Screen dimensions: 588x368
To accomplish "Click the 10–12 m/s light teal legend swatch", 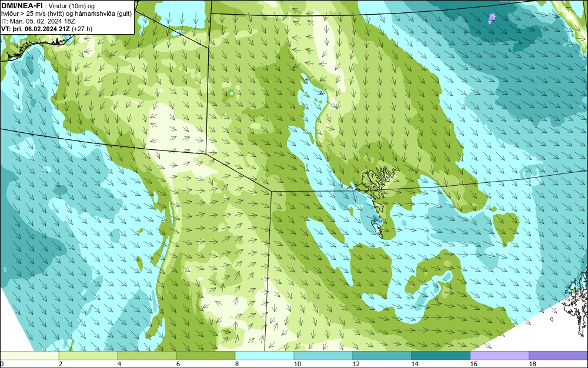I will click(323, 356).
